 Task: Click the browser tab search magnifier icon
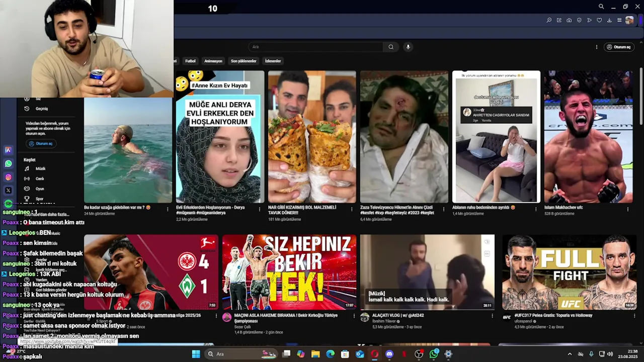(x=601, y=7)
